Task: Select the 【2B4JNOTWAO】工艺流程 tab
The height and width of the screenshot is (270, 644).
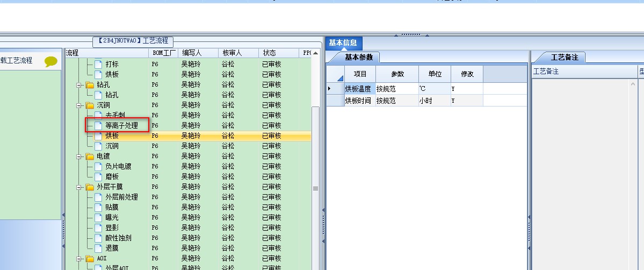Action: pyautogui.click(x=133, y=41)
